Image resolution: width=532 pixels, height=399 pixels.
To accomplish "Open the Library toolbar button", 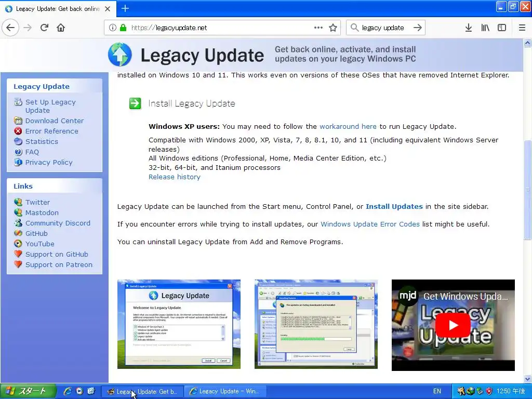I will (485, 28).
